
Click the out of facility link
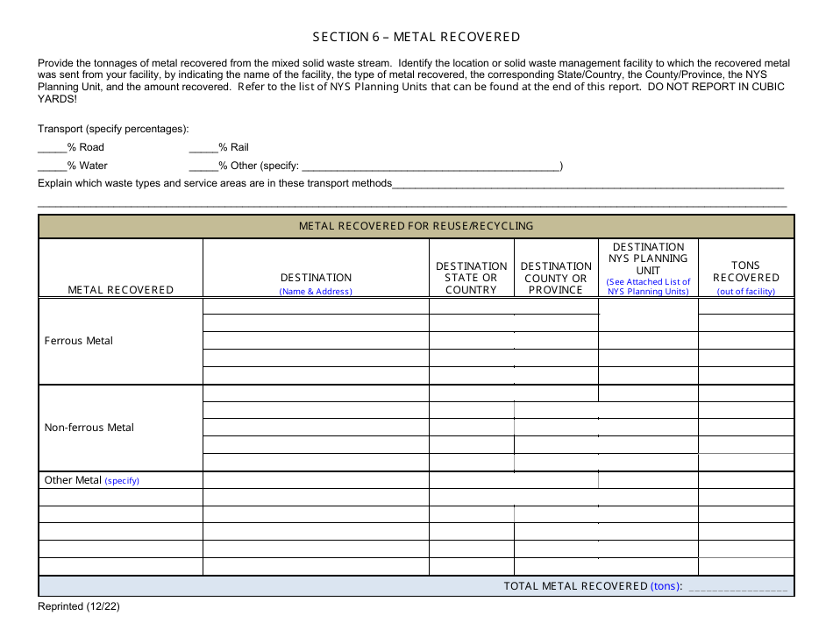[745, 290]
